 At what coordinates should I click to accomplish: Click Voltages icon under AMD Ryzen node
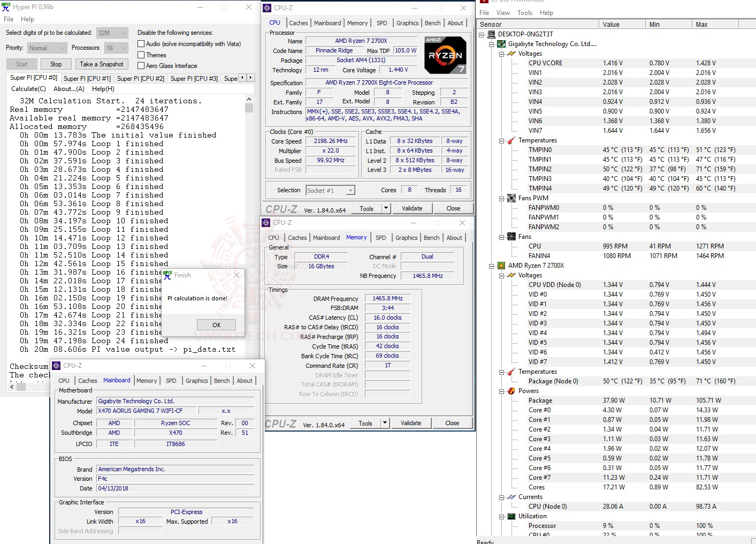tap(511, 275)
